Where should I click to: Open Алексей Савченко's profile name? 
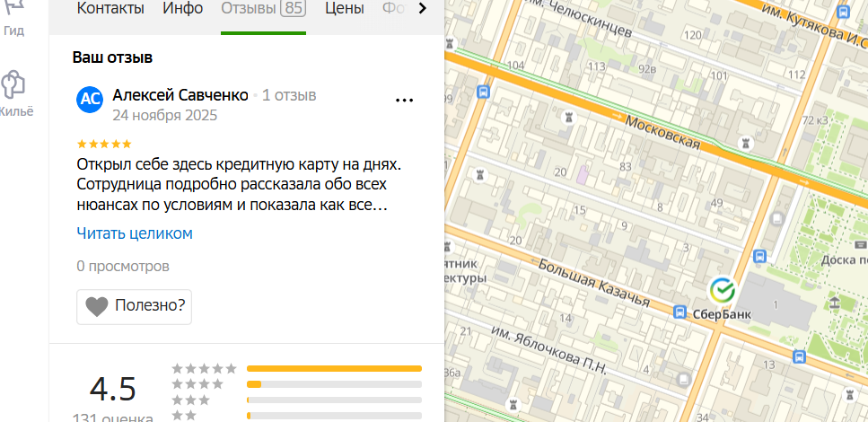click(x=180, y=95)
